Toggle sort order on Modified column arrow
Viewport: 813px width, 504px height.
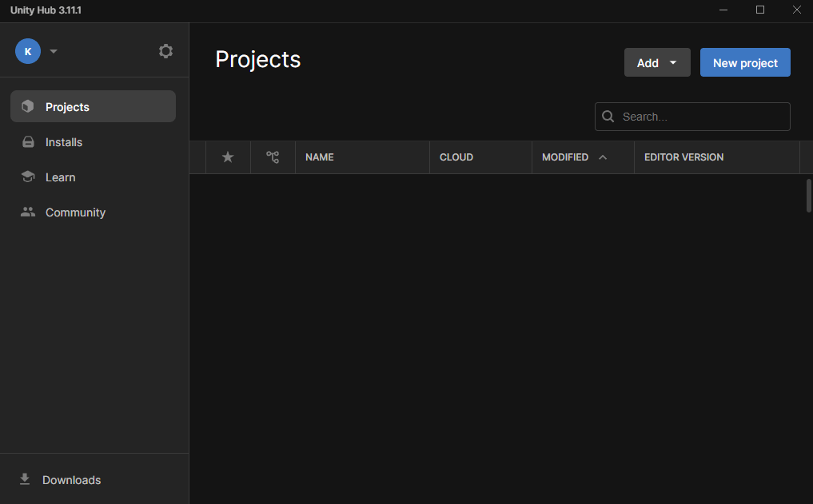click(603, 157)
